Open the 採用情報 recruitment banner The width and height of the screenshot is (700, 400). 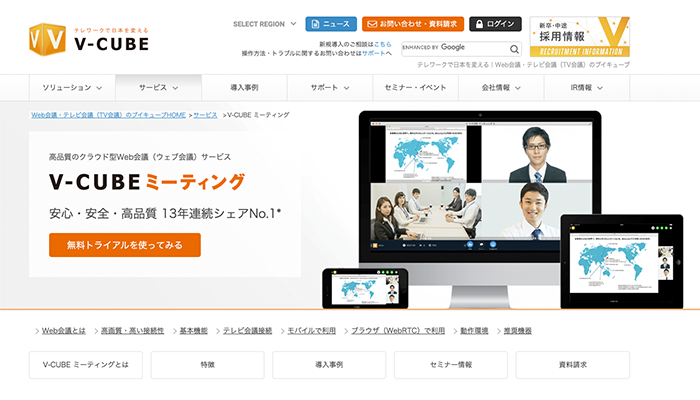(x=580, y=37)
